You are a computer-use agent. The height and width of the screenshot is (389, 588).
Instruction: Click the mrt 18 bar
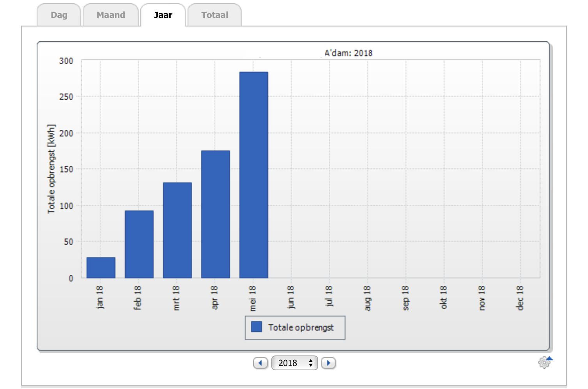point(177,230)
